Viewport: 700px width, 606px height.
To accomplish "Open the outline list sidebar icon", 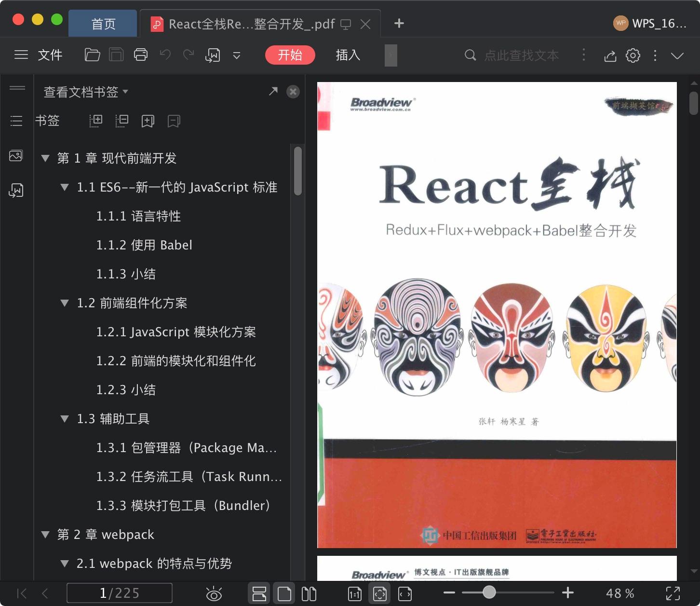I will [16, 121].
